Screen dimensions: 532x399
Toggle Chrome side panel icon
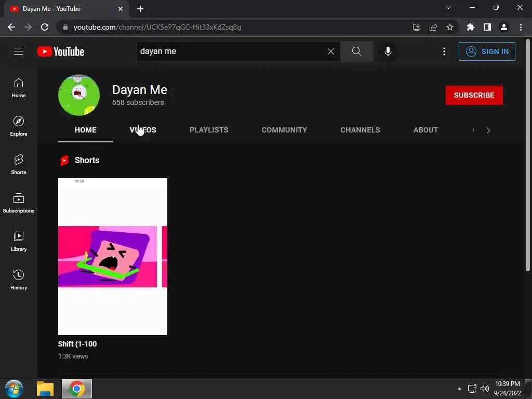click(487, 27)
